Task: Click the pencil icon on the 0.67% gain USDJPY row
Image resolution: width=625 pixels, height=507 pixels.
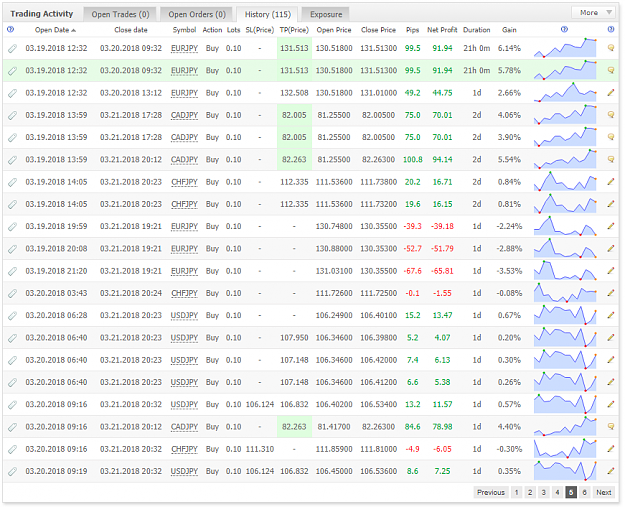Action: 611,315
